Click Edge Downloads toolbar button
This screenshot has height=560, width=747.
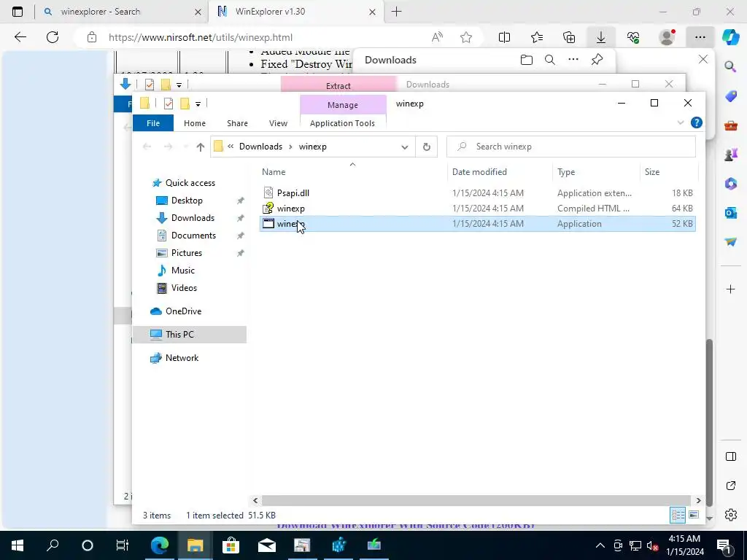click(x=601, y=37)
